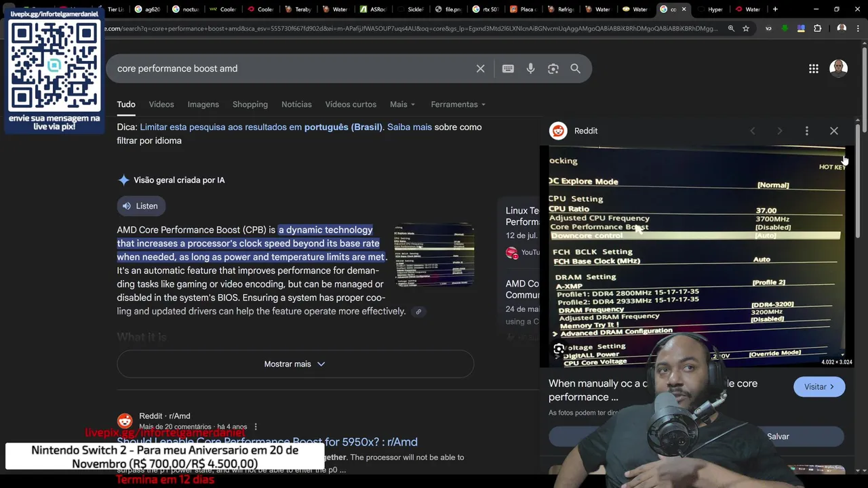Start voice search with the microphone
The height and width of the screenshot is (488, 868).
[530, 68]
